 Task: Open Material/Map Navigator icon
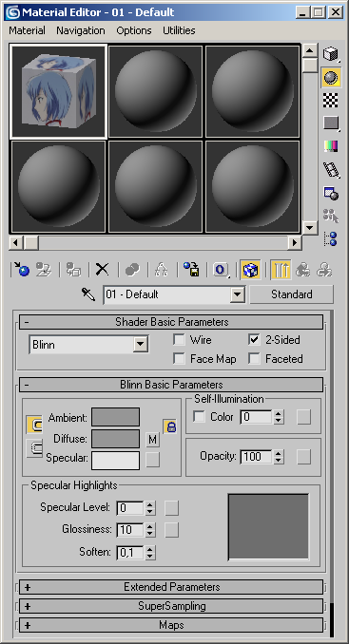click(x=331, y=238)
